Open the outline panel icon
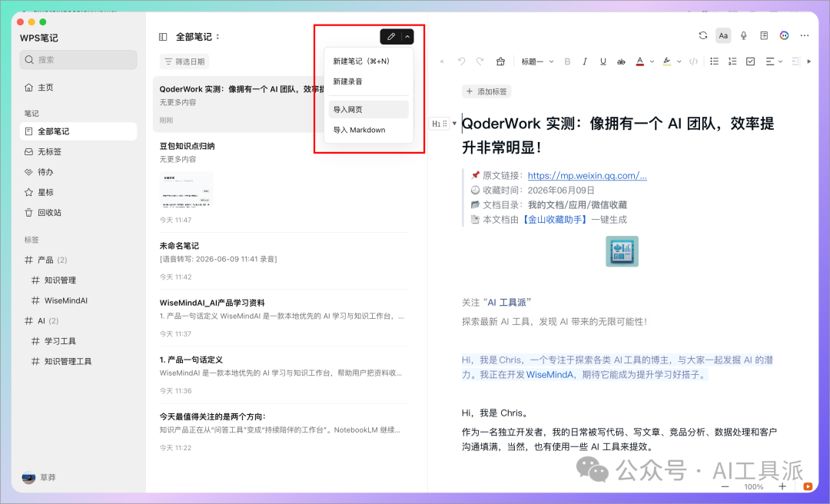830x504 pixels. coord(764,35)
